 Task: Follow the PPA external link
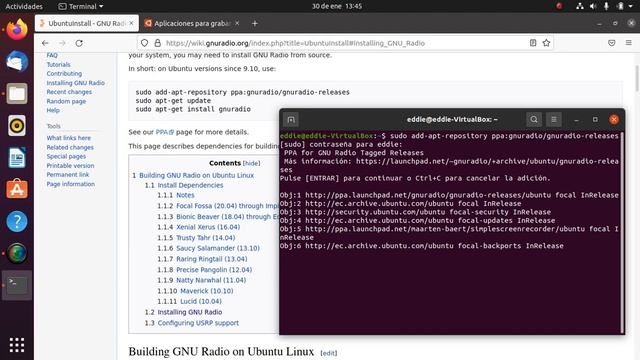(164, 132)
